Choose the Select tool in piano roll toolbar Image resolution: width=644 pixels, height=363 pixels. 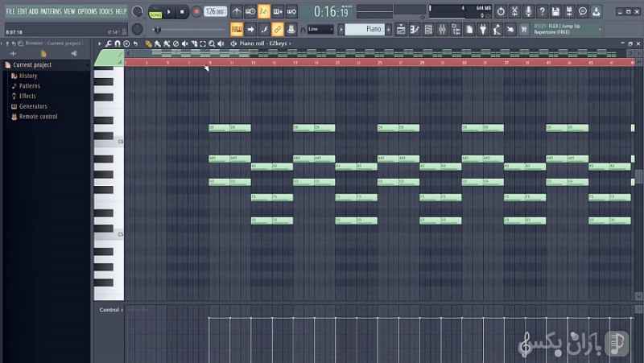pyautogui.click(x=203, y=43)
